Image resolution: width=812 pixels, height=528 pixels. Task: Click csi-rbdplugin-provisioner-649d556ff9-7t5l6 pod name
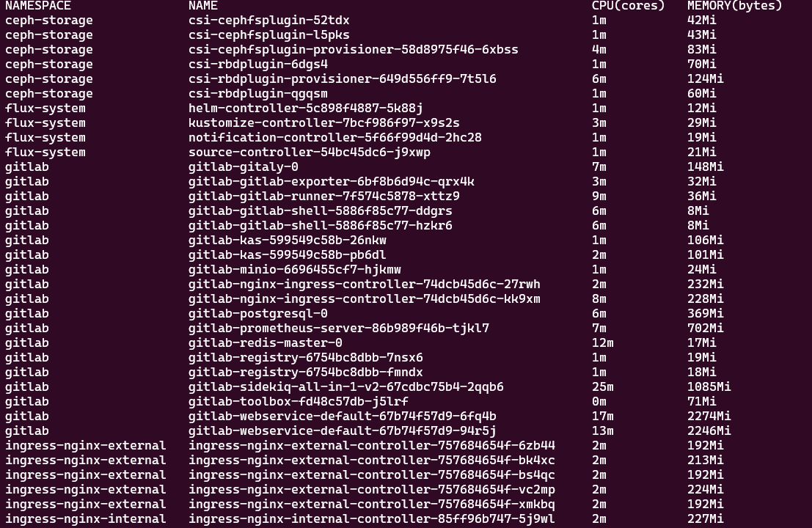tap(342, 79)
